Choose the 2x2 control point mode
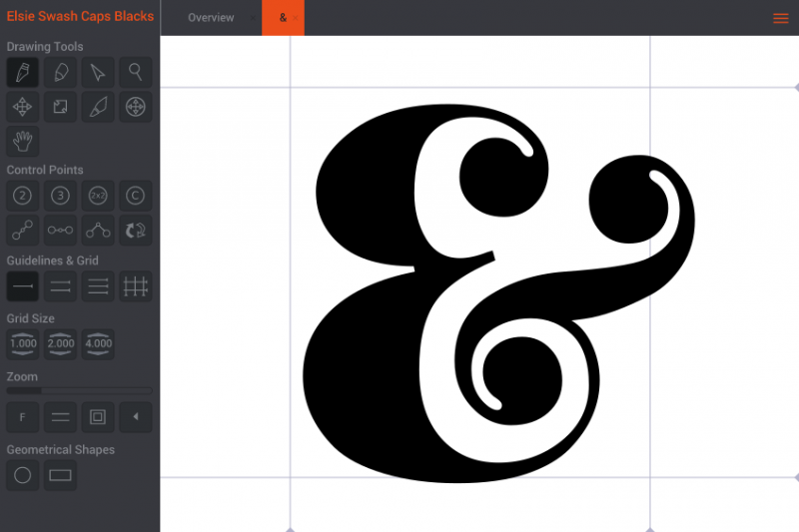Screen dimensions: 799x532 click(98, 196)
